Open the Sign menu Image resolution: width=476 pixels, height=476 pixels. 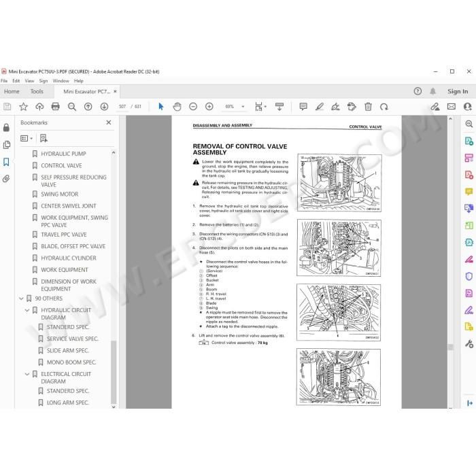tap(44, 81)
